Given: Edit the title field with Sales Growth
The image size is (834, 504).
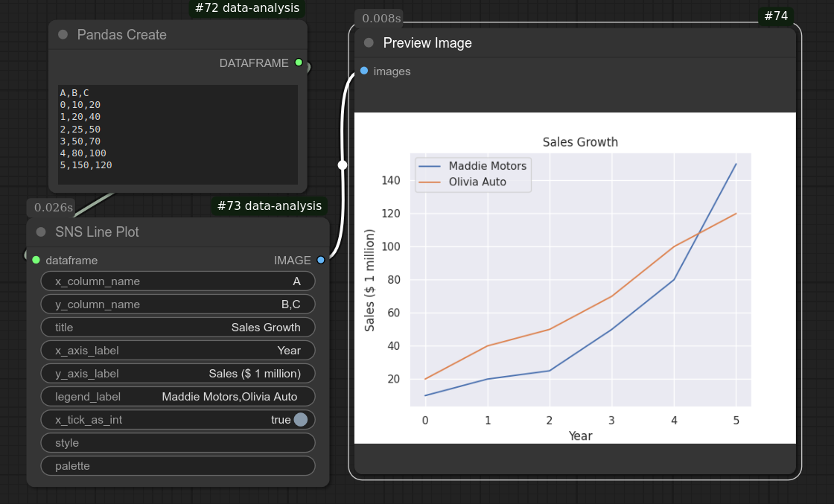Looking at the screenshot, I should pos(178,328).
